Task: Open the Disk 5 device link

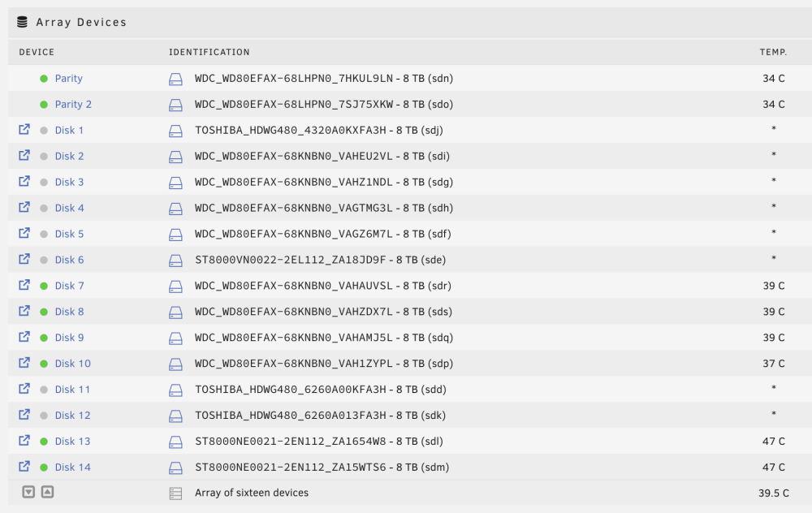Action: coord(69,234)
